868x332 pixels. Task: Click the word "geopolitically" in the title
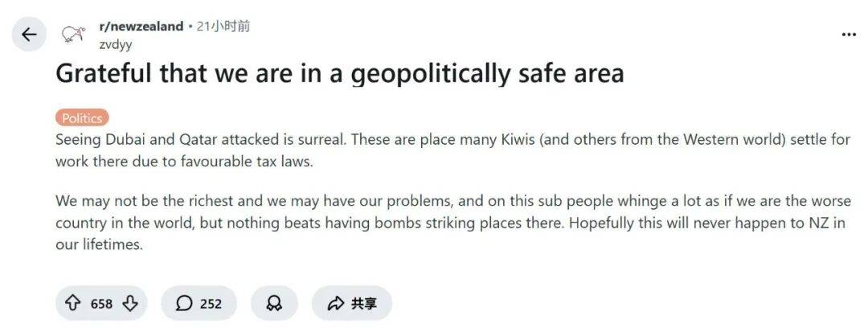point(430,74)
